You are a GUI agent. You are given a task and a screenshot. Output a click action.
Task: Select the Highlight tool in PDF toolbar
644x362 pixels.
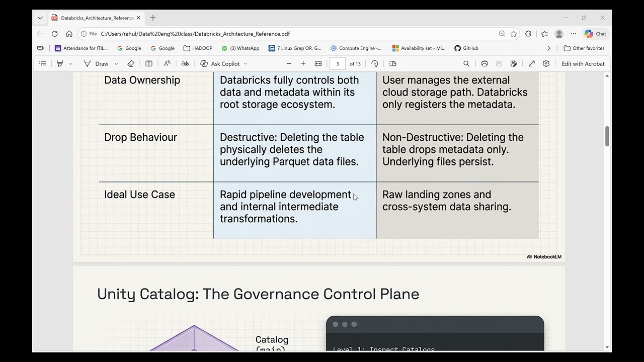tap(60, 64)
